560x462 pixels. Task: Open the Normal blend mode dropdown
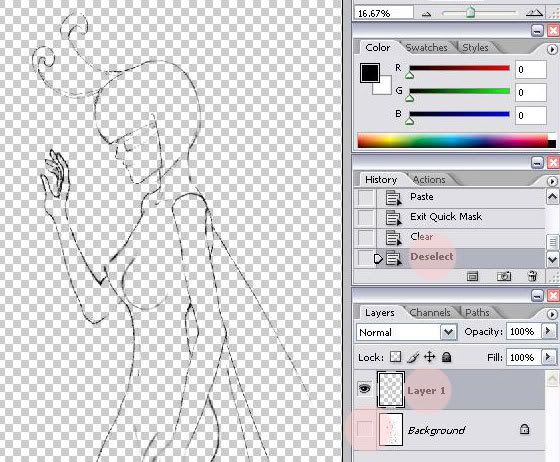407,332
